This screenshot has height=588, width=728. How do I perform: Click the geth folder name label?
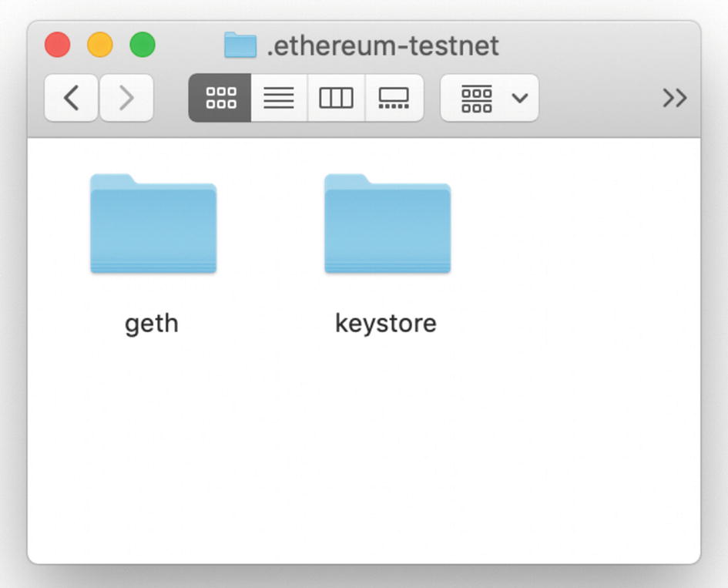click(152, 324)
